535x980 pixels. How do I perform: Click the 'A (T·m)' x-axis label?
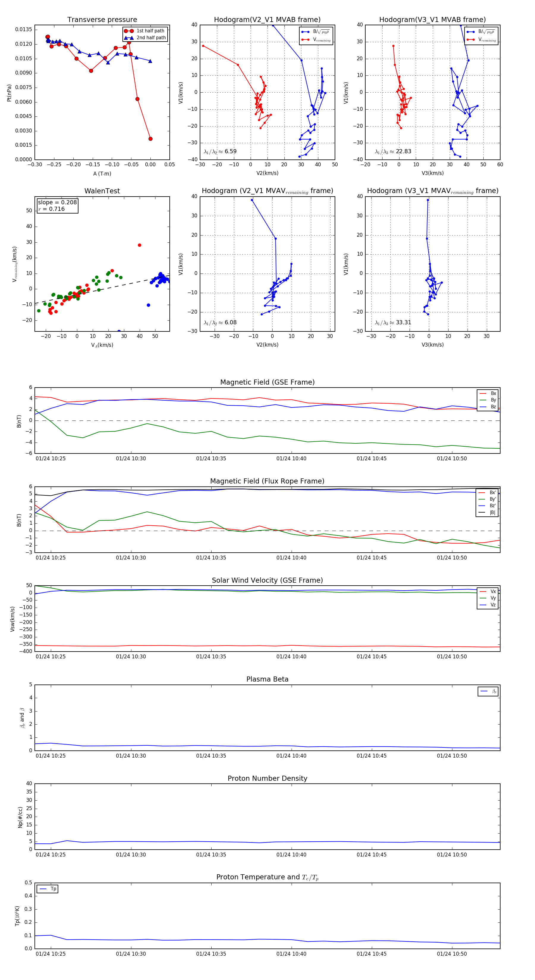102,174
